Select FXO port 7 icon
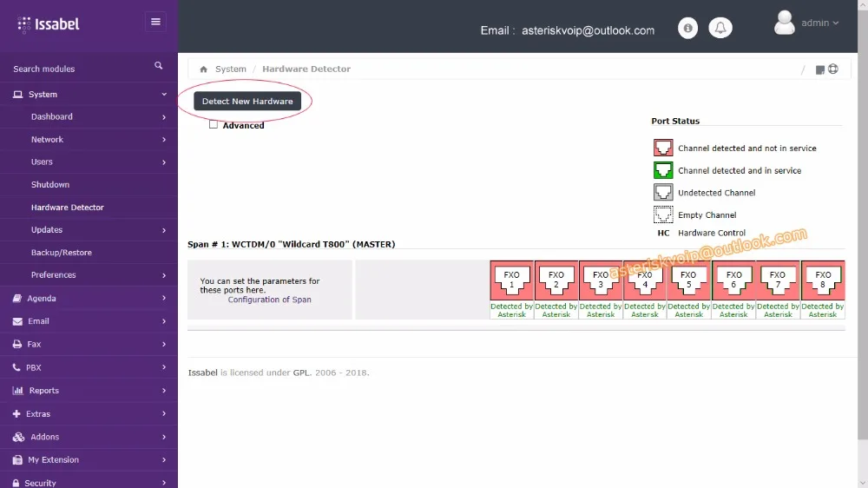The image size is (868, 488). [778, 280]
